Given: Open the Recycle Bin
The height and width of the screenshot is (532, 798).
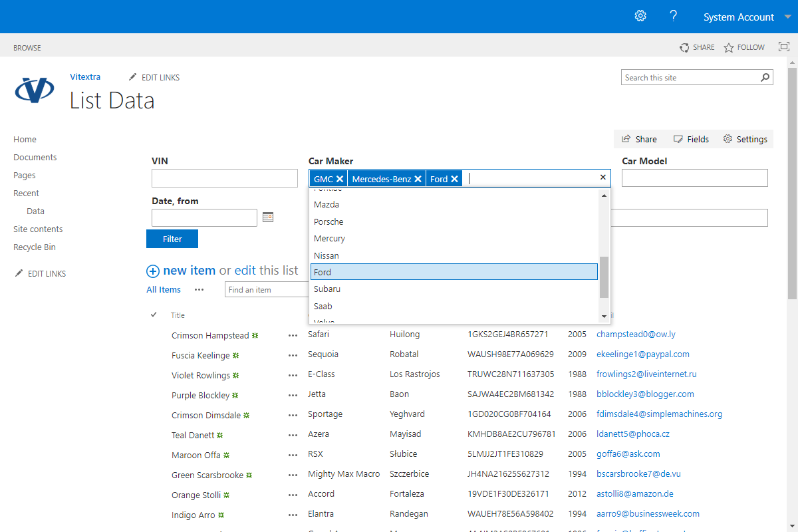Looking at the screenshot, I should pos(35,247).
